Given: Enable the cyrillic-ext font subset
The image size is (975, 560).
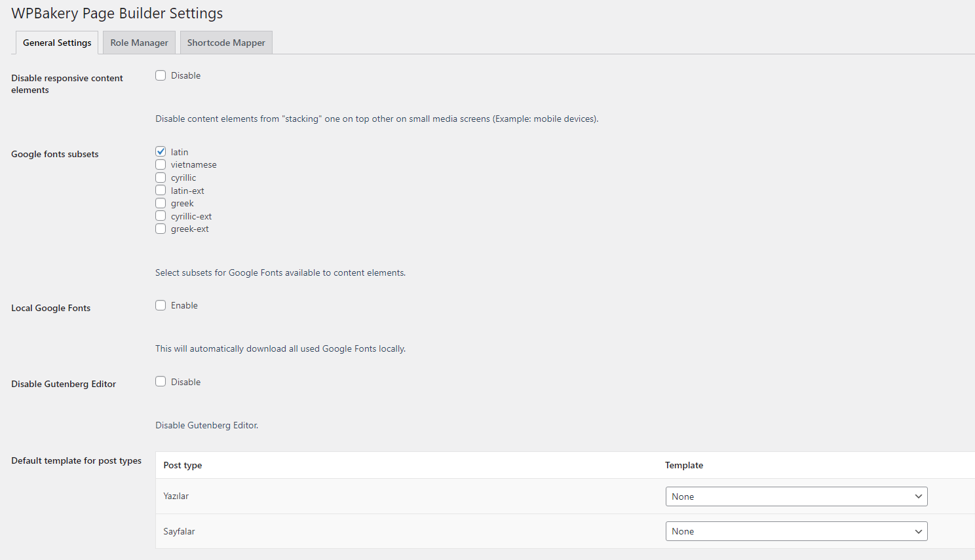Looking at the screenshot, I should click(161, 216).
